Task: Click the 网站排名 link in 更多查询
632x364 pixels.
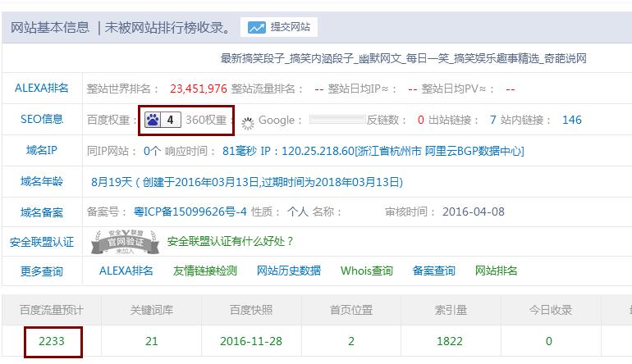Action: click(496, 271)
